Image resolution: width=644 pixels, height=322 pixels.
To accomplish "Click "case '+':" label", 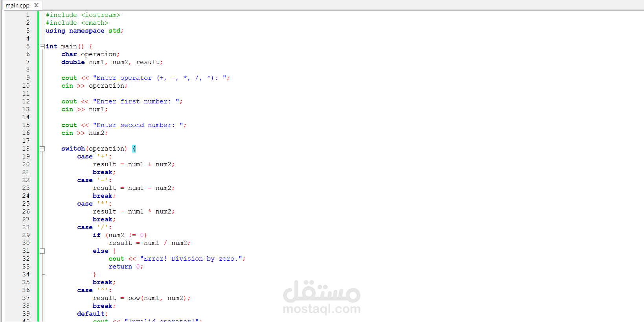I will (x=94, y=156).
